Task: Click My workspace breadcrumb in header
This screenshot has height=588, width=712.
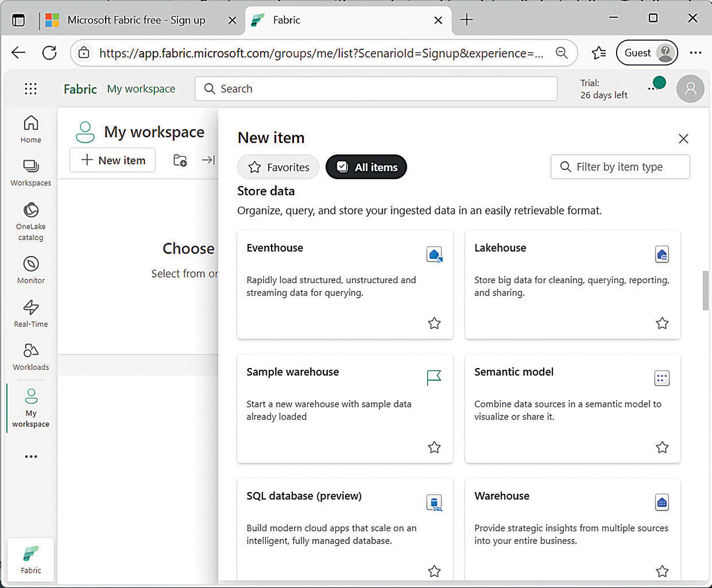Action: (x=141, y=89)
